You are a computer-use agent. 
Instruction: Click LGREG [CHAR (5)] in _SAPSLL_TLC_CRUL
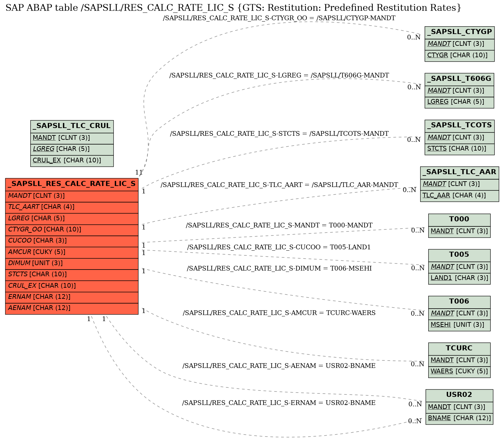click(x=72, y=150)
